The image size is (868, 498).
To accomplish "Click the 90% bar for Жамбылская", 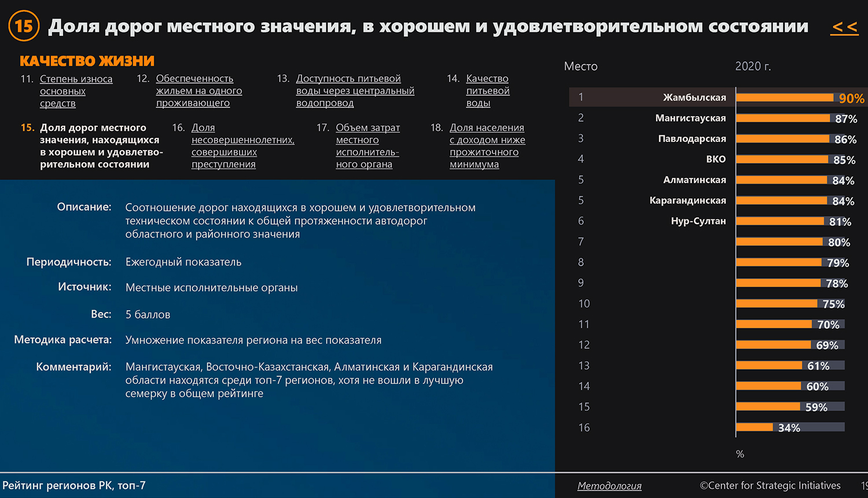I will click(785, 97).
